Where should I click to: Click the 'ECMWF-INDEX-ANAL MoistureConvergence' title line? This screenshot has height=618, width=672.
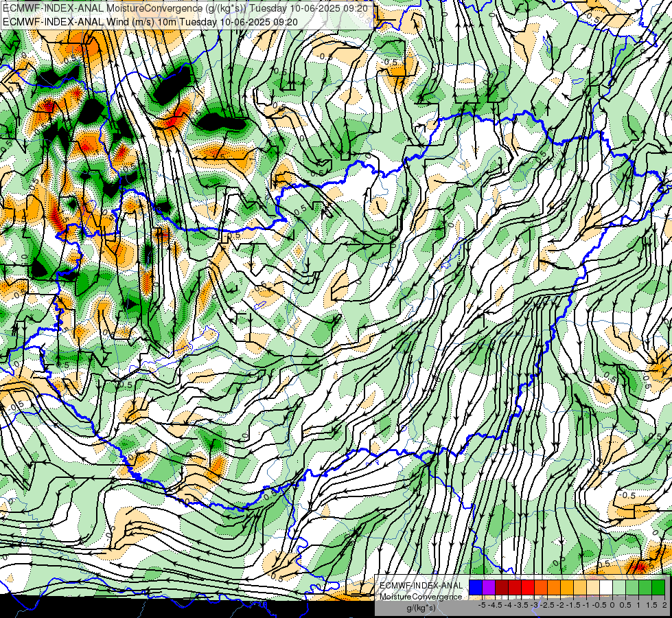pyautogui.click(x=185, y=8)
